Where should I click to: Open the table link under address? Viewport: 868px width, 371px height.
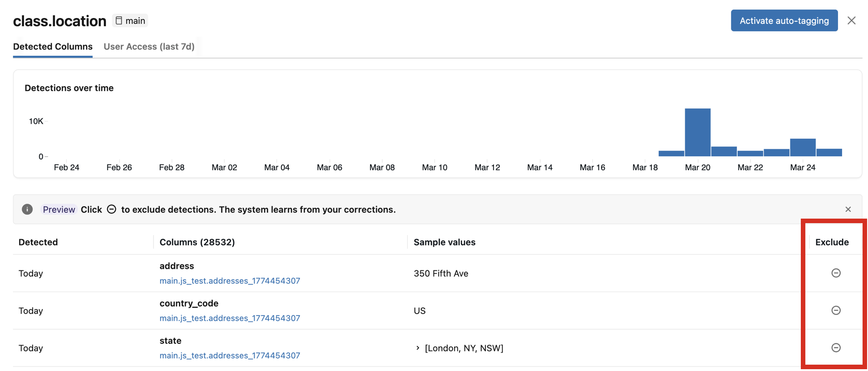point(229,281)
